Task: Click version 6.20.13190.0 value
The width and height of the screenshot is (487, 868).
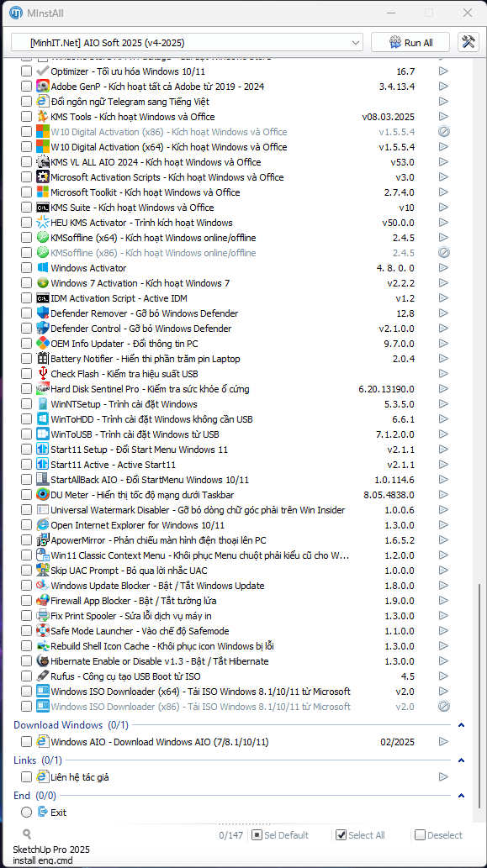Action: pos(386,389)
